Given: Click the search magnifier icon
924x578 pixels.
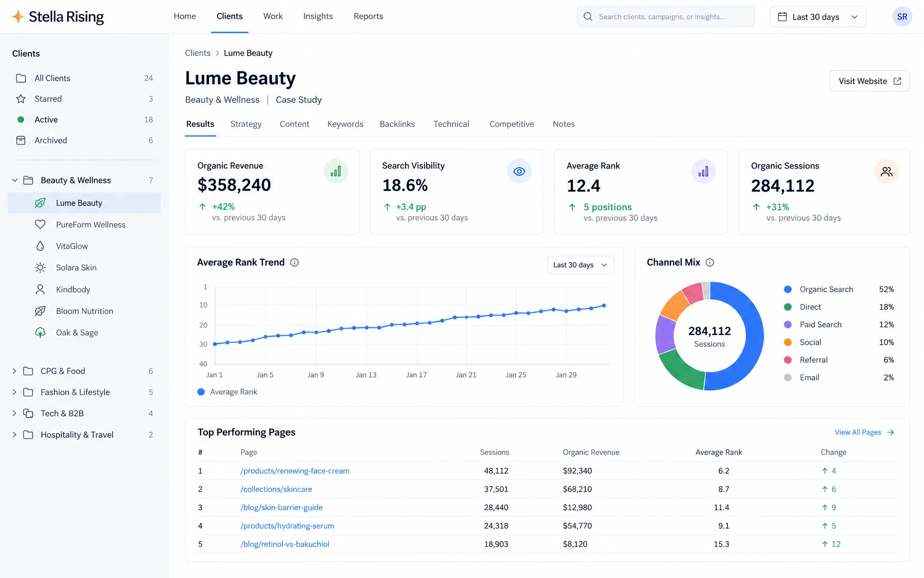Looking at the screenshot, I should 588,16.
